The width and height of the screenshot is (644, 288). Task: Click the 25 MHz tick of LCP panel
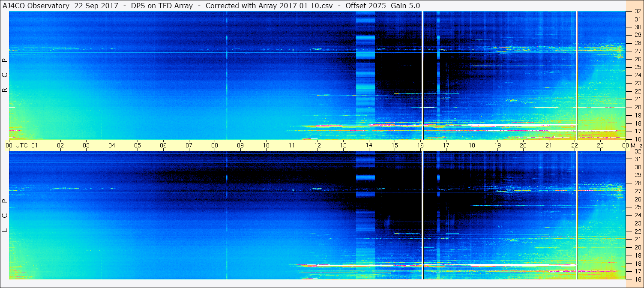click(638, 207)
